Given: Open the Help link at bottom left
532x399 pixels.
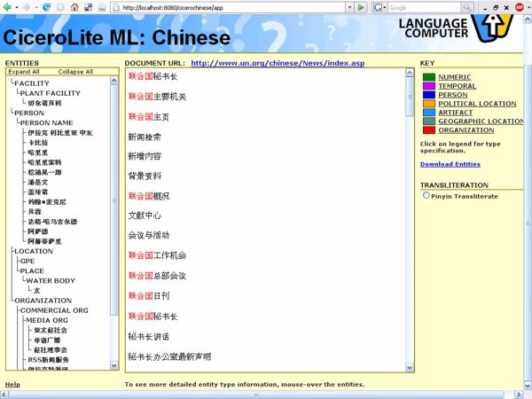Looking at the screenshot, I should pos(12,385).
